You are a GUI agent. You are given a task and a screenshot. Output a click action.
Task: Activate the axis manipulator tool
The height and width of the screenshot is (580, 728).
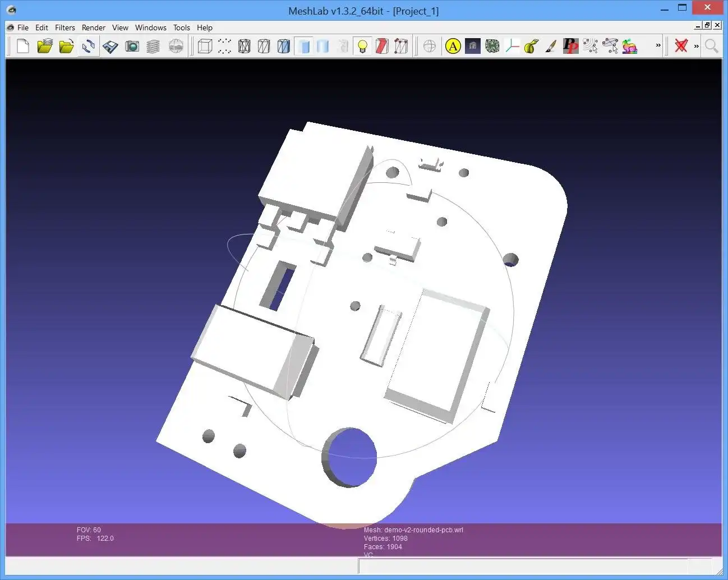[x=512, y=46]
